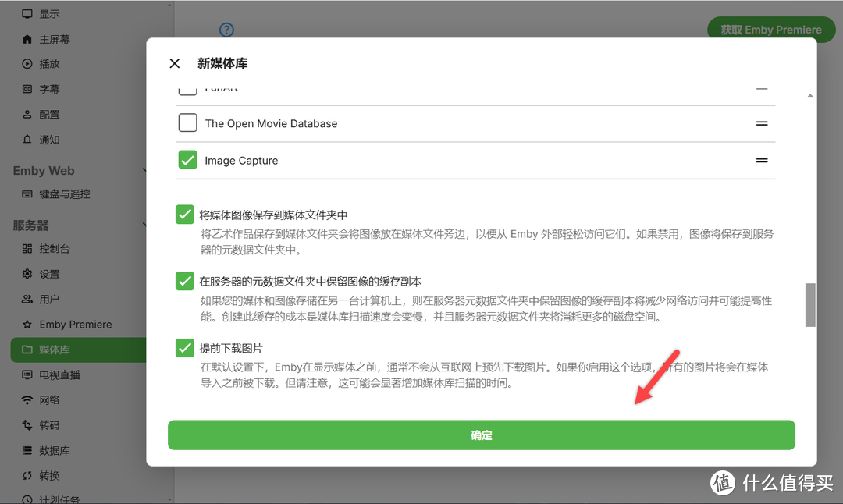
Task: Click the 确定 confirm button
Action: [481, 435]
